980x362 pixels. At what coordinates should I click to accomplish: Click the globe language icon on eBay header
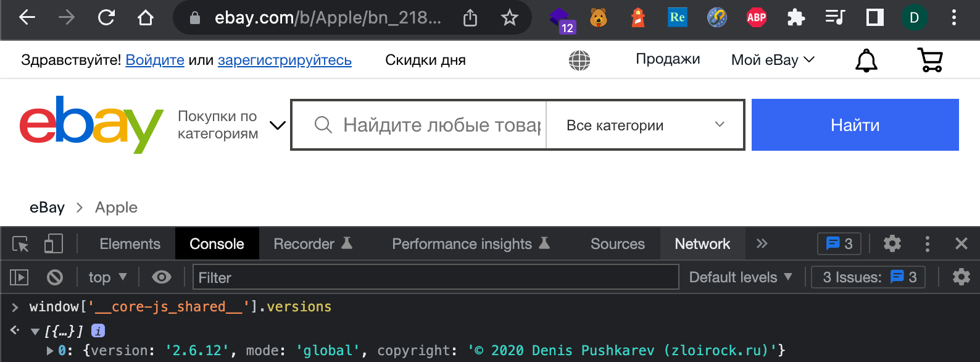(579, 60)
